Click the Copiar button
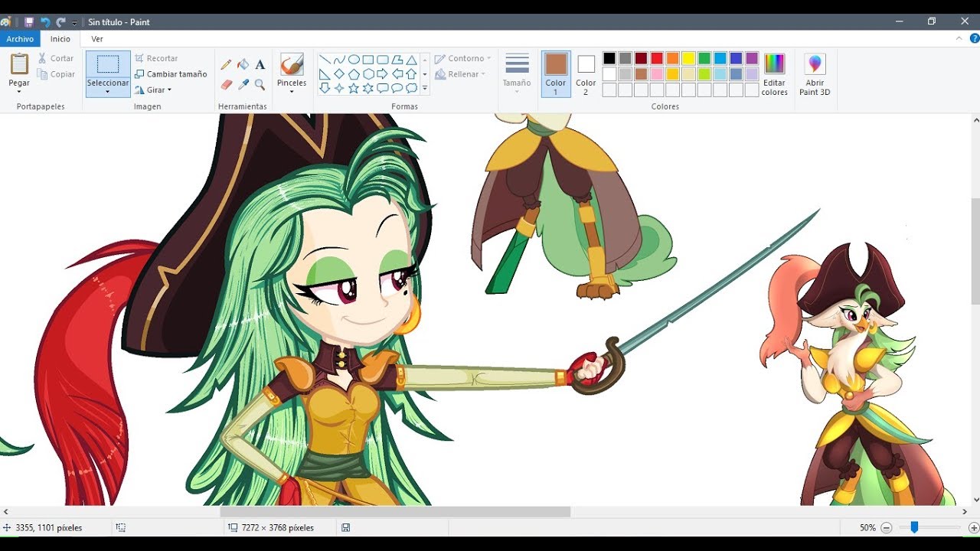The image size is (980, 551). pyautogui.click(x=56, y=74)
